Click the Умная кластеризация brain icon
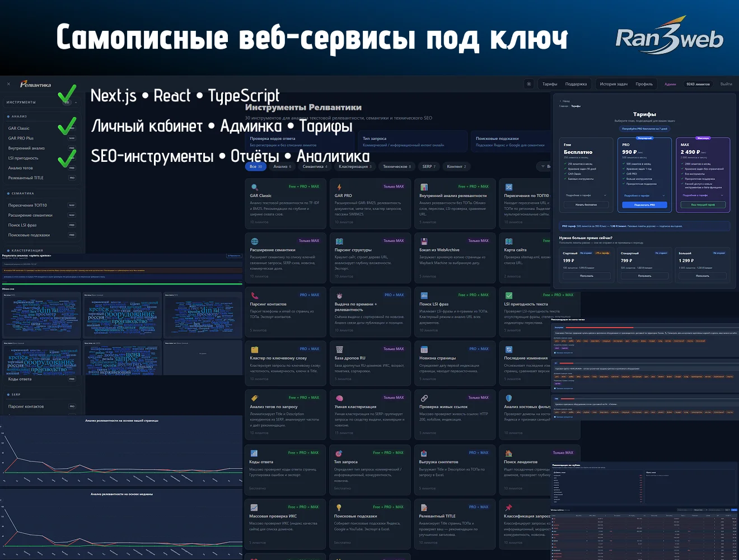The width and height of the screenshot is (739, 560). [339, 398]
